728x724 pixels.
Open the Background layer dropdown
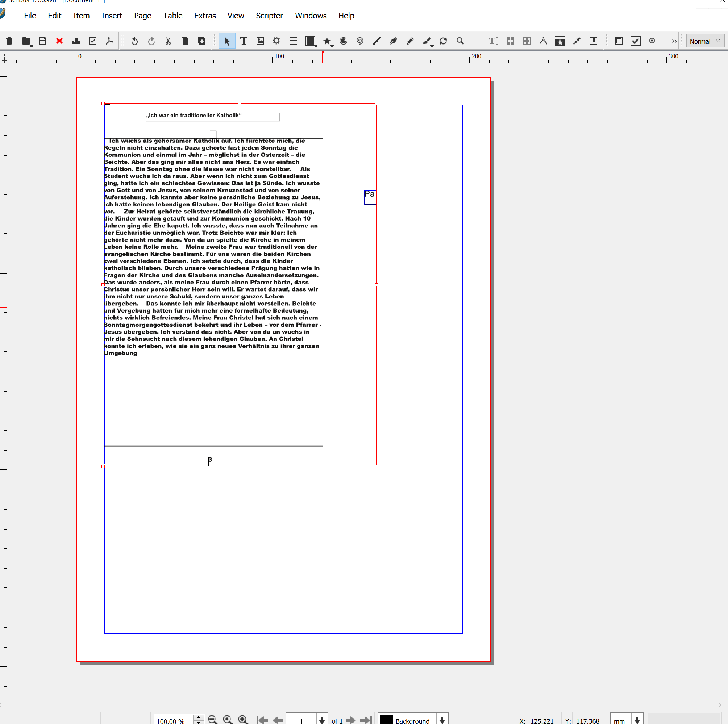tap(442, 720)
